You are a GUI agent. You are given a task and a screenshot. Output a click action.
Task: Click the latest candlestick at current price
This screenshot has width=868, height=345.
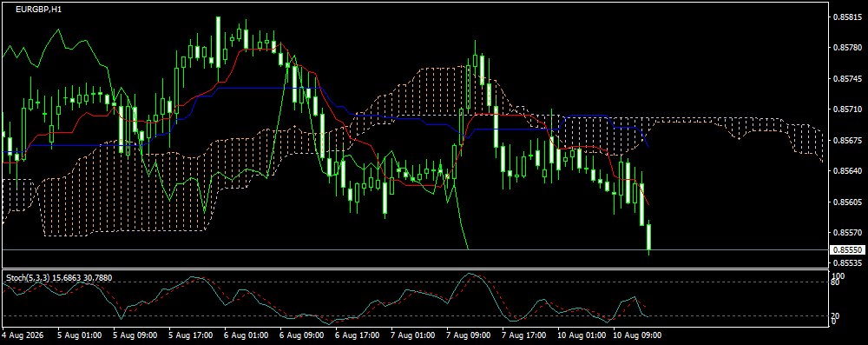648,237
